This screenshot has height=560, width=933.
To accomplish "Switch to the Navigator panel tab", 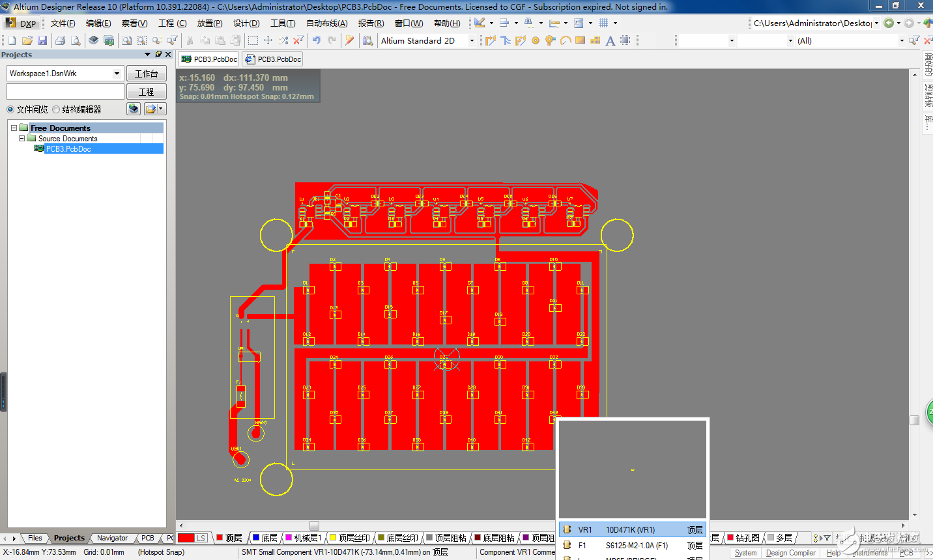I will 112,538.
